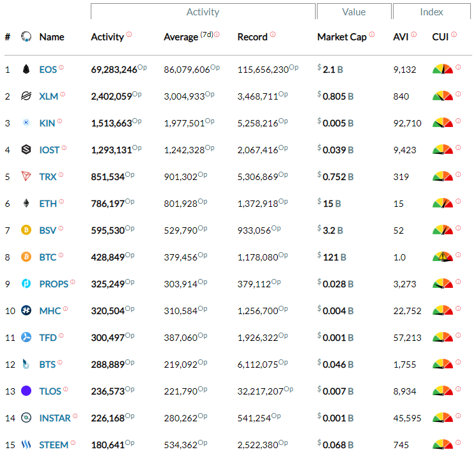Click the STEEM logo icon
This screenshot has width=476, height=459.
tap(26, 445)
